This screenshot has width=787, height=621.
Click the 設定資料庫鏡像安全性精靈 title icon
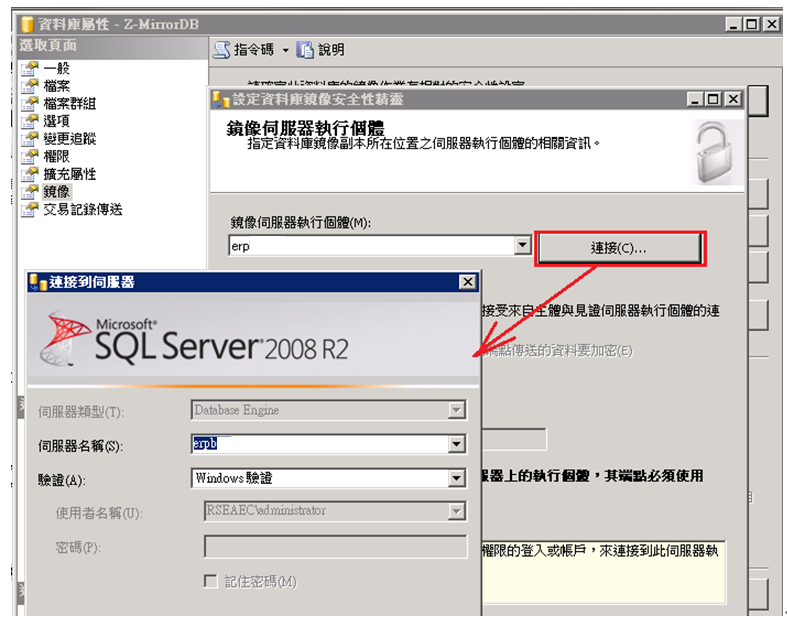coord(221,99)
